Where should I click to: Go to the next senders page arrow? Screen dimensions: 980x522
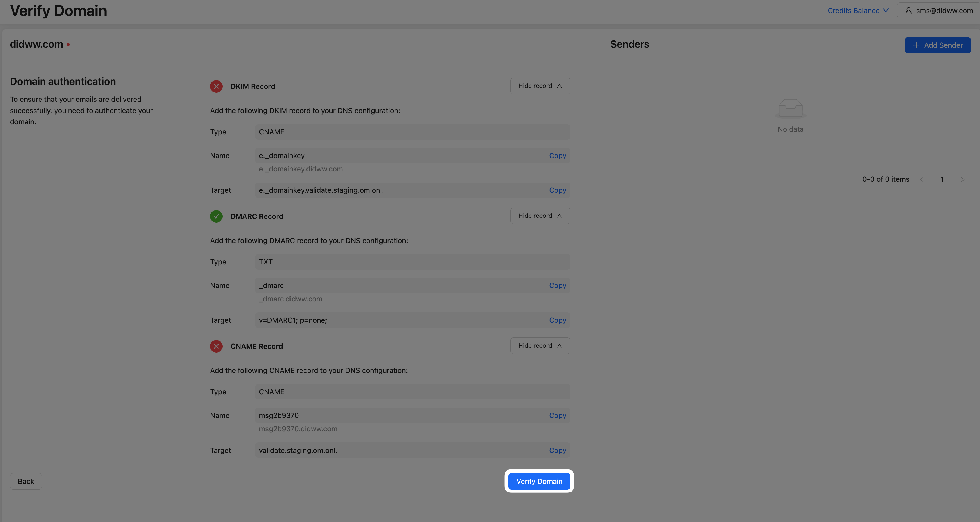pyautogui.click(x=962, y=180)
